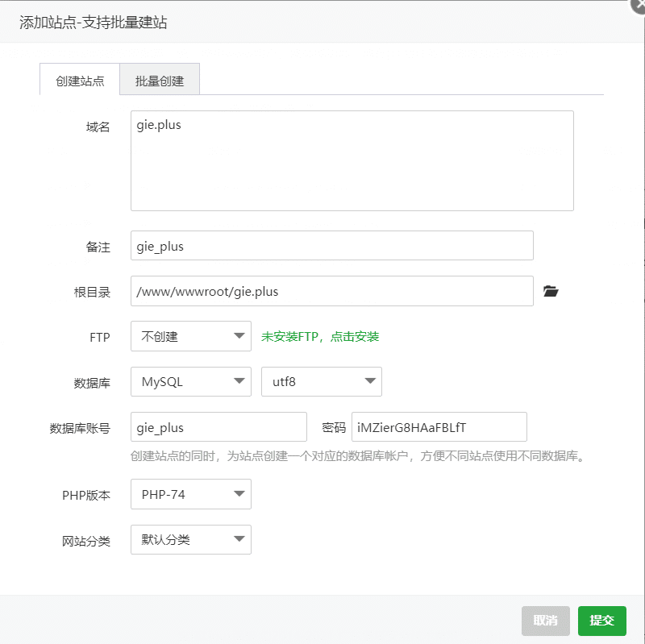Cancel with the 取消 button
Image resolution: width=645 pixels, height=644 pixels.
coord(546,621)
